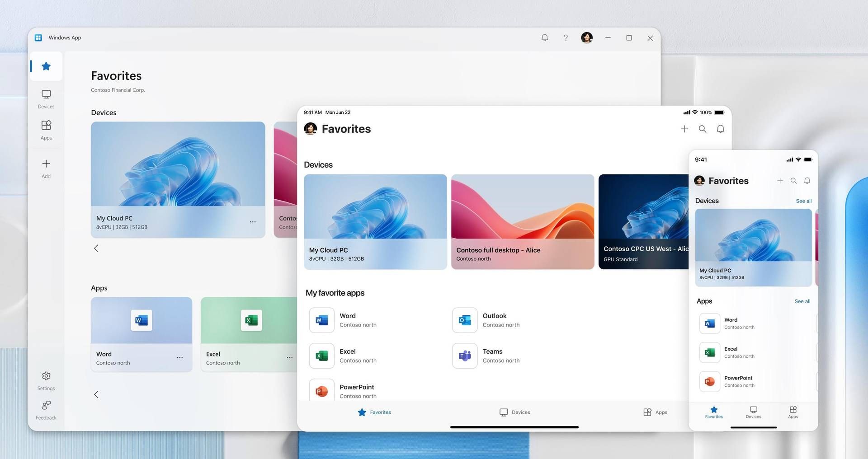Click Add plus in desktop sidebar

[x=46, y=169]
